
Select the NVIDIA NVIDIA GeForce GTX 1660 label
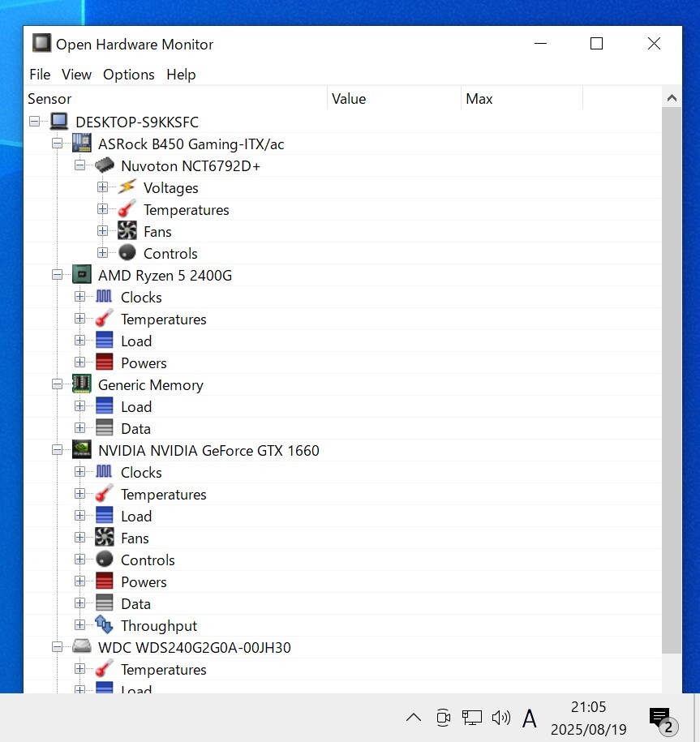[x=208, y=451]
